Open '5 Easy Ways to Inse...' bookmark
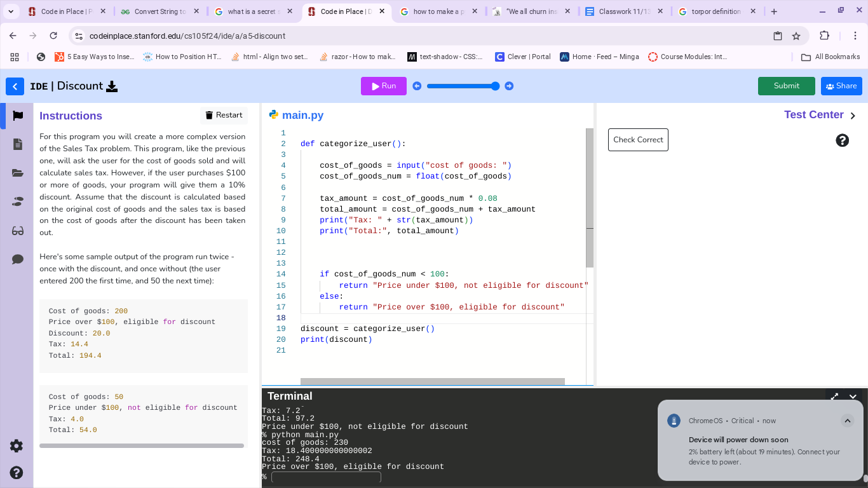This screenshot has width=868, height=488. pyautogui.click(x=95, y=57)
